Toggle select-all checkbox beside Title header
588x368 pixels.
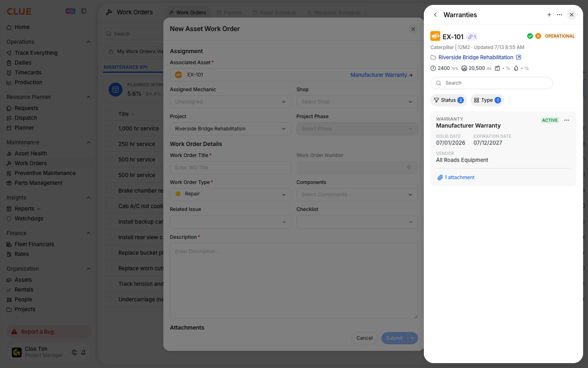click(109, 114)
